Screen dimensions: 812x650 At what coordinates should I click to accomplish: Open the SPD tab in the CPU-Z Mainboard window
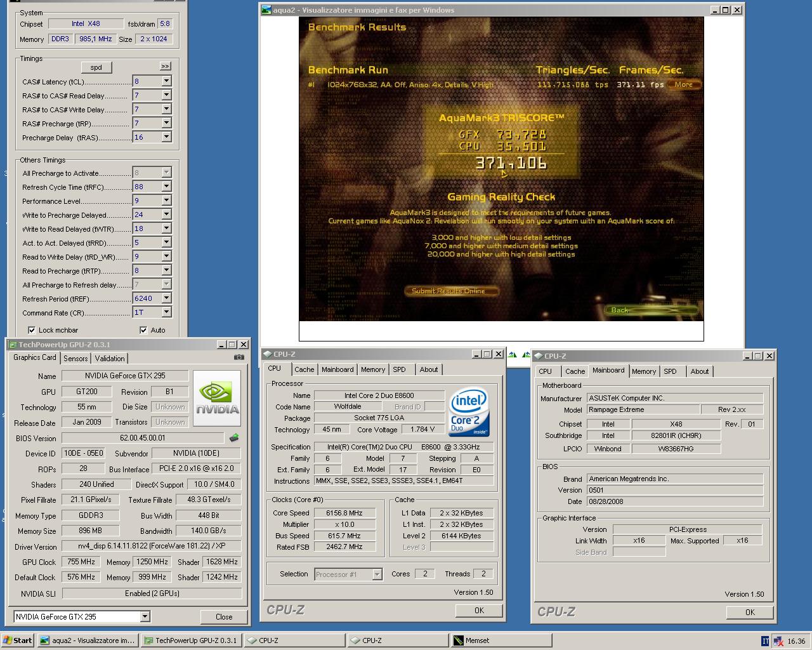[670, 371]
